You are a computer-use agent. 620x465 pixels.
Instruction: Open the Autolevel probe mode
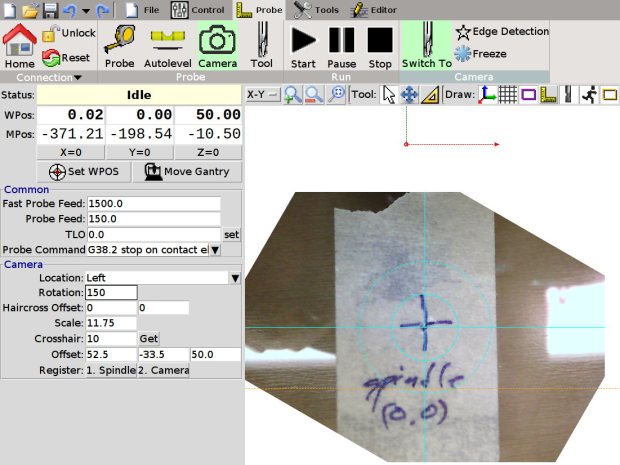click(168, 46)
